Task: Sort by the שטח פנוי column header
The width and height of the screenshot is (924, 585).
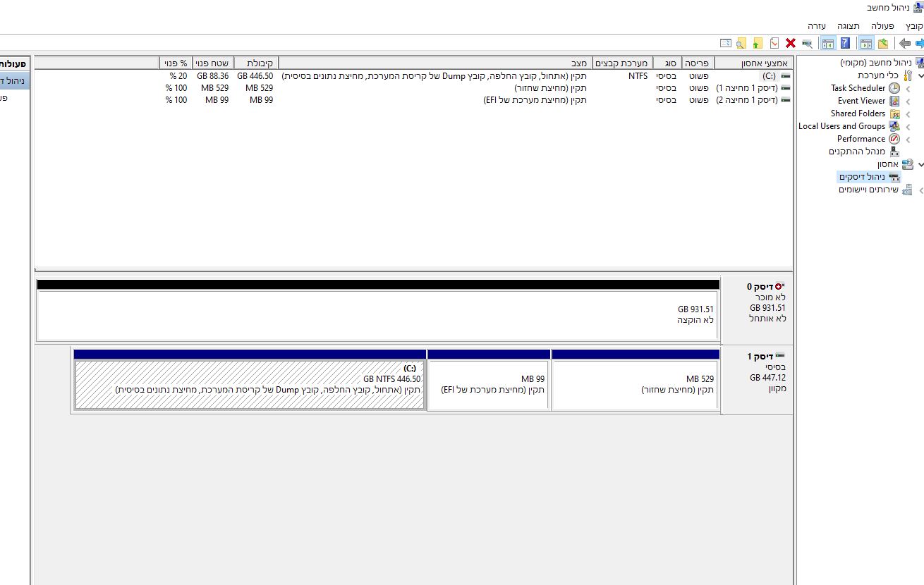Action: (x=213, y=63)
